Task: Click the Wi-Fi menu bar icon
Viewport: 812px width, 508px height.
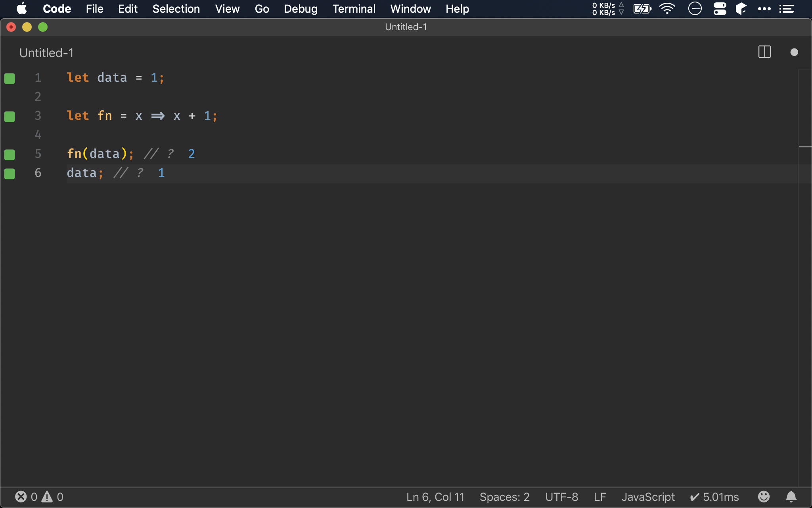Action: tap(667, 9)
